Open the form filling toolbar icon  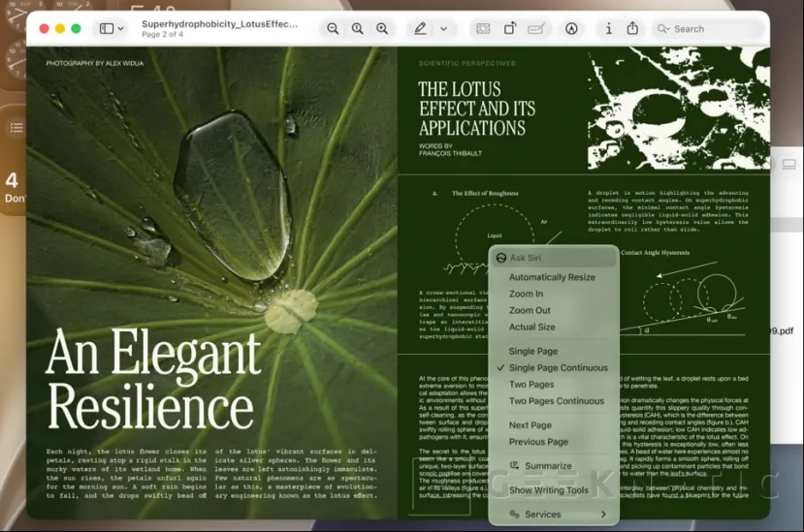pos(535,29)
